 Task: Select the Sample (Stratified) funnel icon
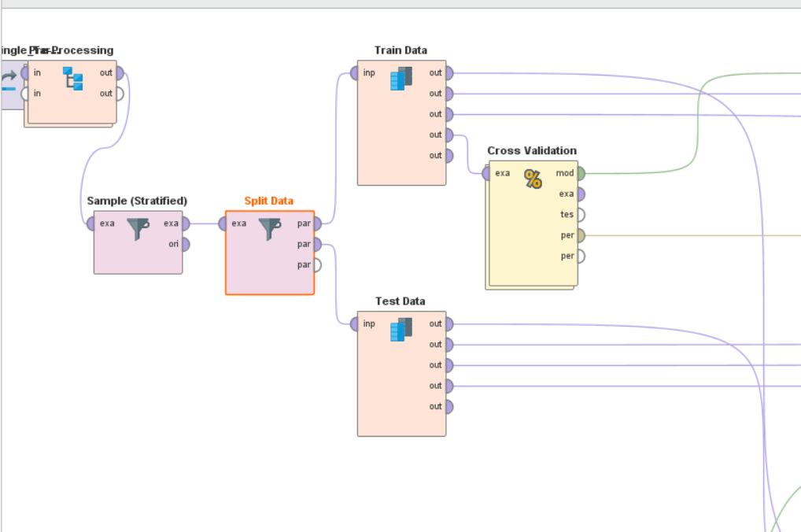click(x=138, y=229)
